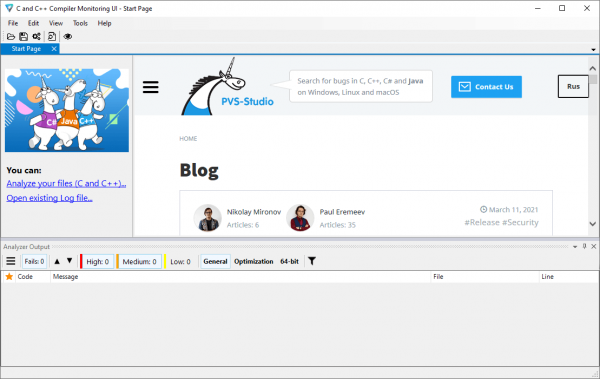Go to the next message with the down arrow

pos(70,261)
